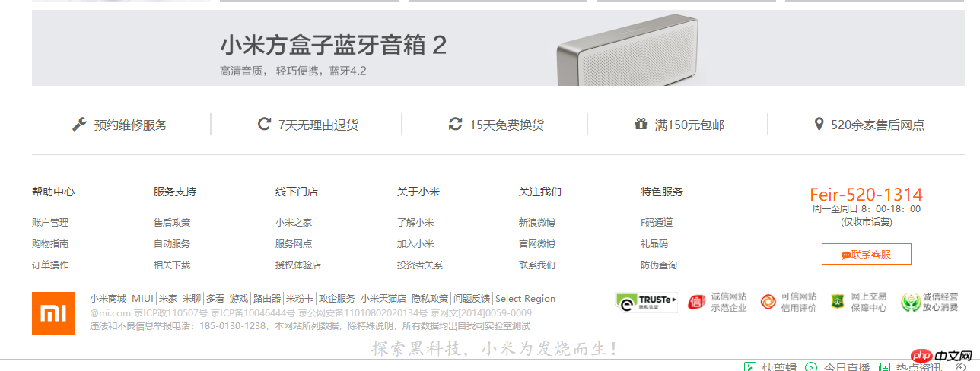The height and width of the screenshot is (371, 980).
Task: Open 自助服务 under 服务支持
Action: [172, 243]
